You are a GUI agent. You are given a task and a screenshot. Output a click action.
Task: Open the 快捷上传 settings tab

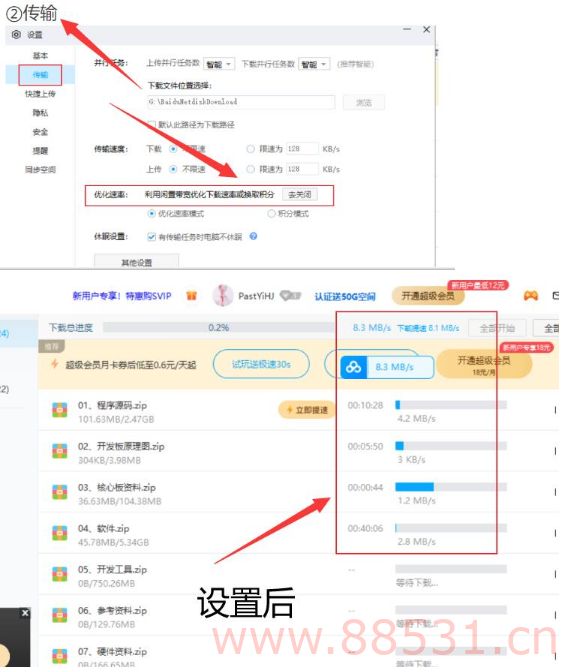click(x=40, y=94)
